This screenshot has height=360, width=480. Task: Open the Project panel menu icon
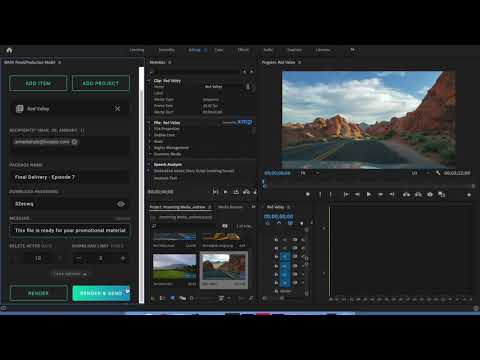coord(210,207)
